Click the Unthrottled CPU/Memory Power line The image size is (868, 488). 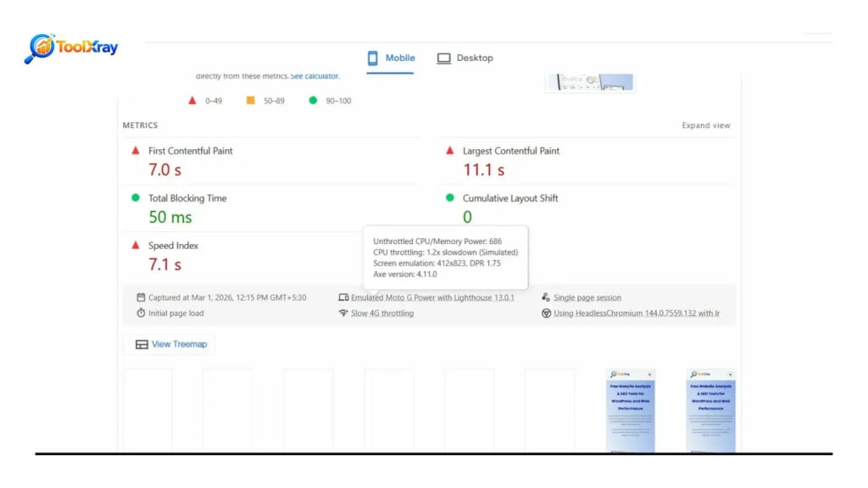pos(437,241)
